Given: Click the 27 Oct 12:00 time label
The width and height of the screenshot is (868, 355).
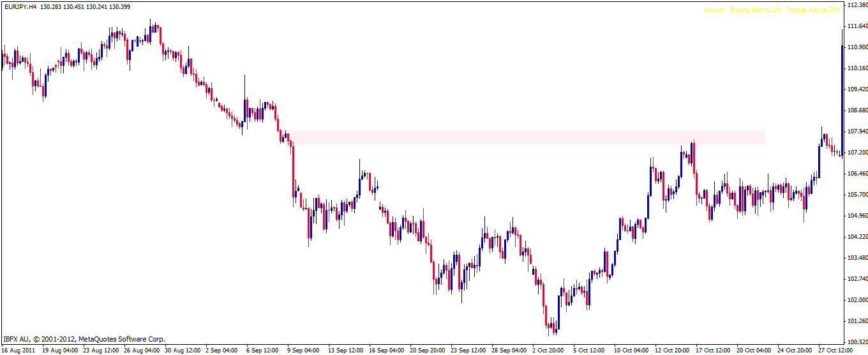Looking at the screenshot, I should [835, 350].
